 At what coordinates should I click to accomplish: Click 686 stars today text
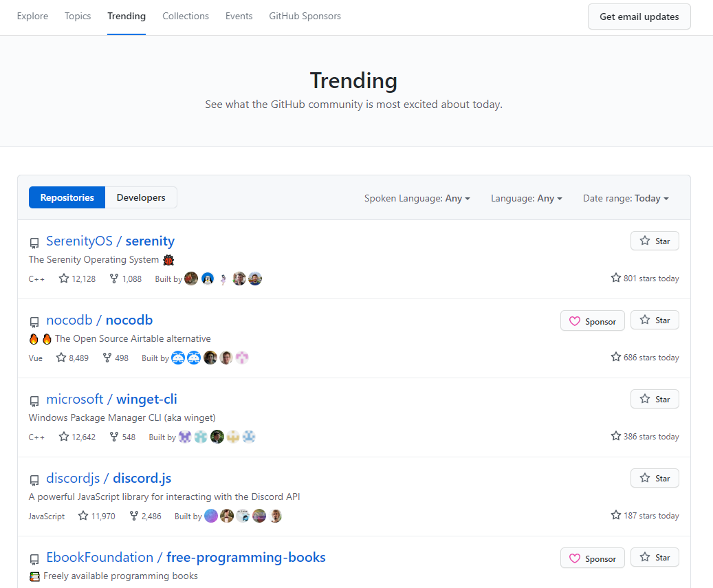coord(645,357)
